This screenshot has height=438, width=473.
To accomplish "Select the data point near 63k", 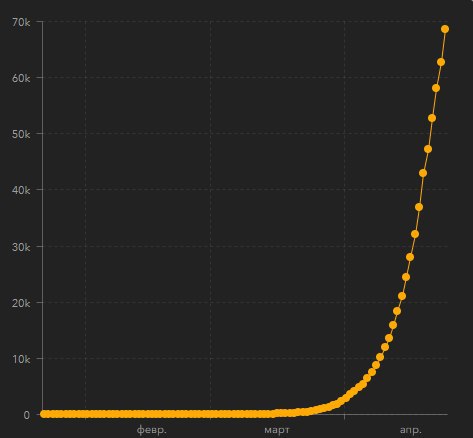I will point(441,62).
